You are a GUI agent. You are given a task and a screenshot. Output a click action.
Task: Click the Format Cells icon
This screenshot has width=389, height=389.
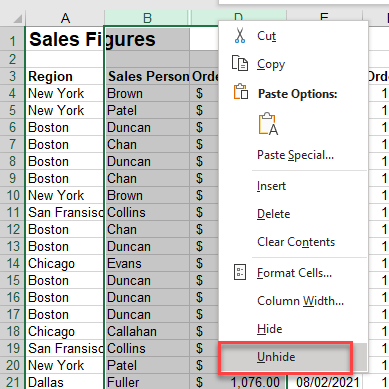(x=240, y=272)
